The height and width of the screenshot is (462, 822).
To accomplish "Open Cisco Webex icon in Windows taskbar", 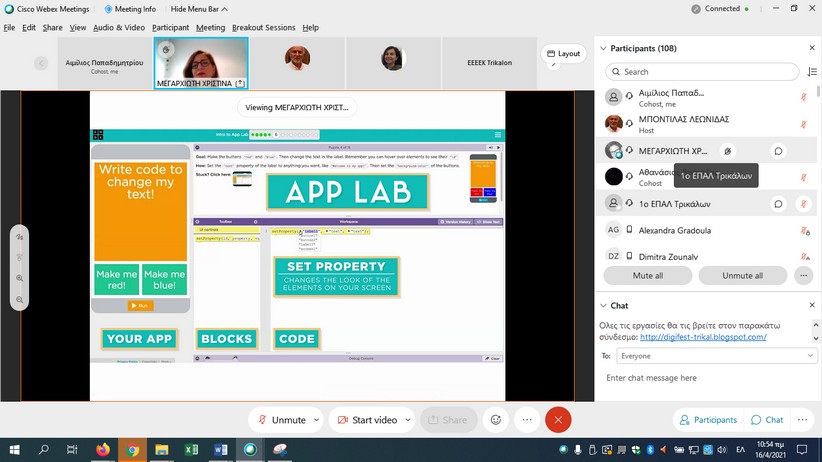I will (250, 449).
